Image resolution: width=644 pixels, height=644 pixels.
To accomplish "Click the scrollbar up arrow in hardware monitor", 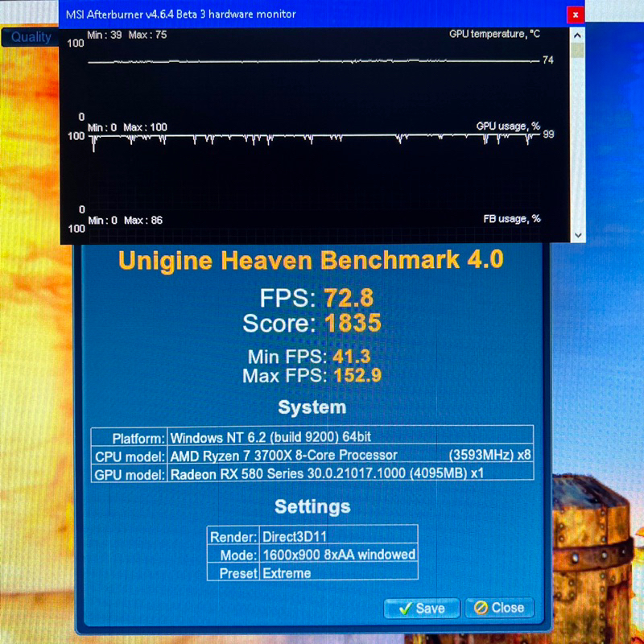I will [x=577, y=35].
